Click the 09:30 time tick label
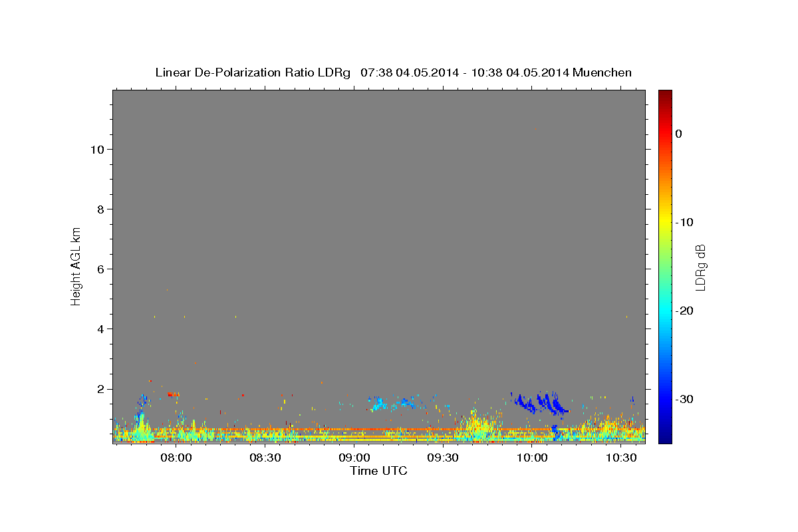The height and width of the screenshot is (532, 798). (444, 458)
